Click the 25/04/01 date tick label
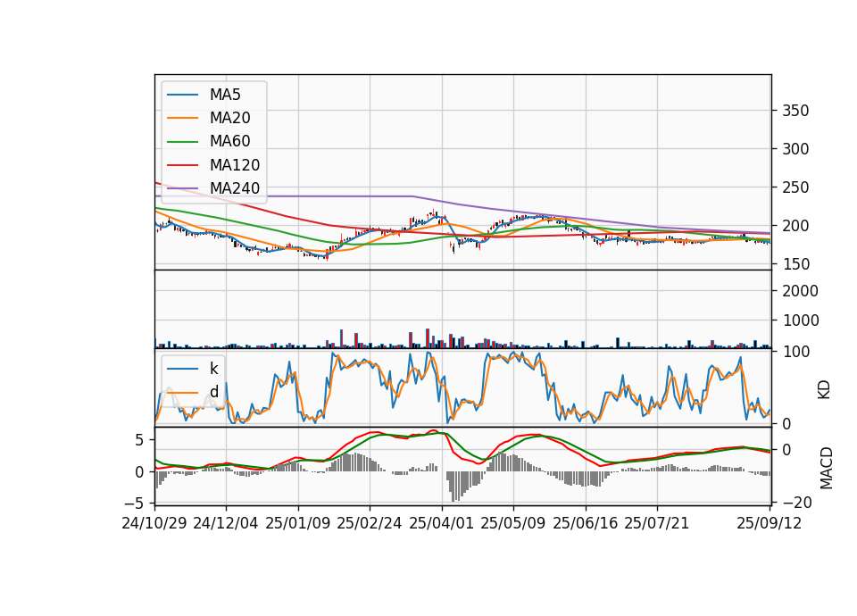The image size is (857, 616). (441, 523)
